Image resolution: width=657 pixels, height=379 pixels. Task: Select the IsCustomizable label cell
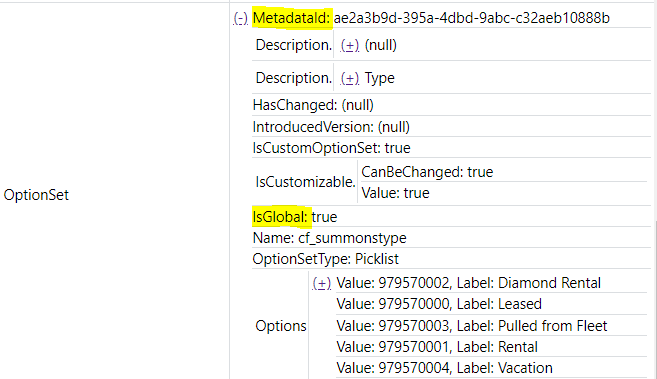(x=305, y=182)
